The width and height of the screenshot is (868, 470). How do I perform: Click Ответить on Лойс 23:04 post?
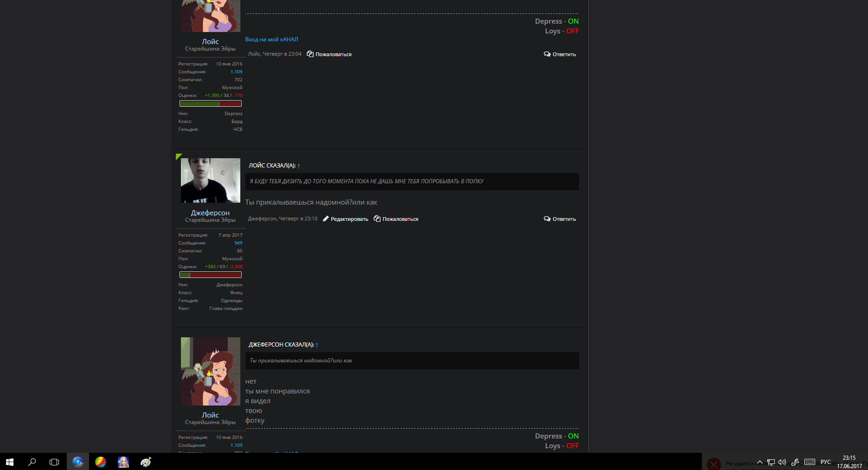pyautogui.click(x=560, y=54)
